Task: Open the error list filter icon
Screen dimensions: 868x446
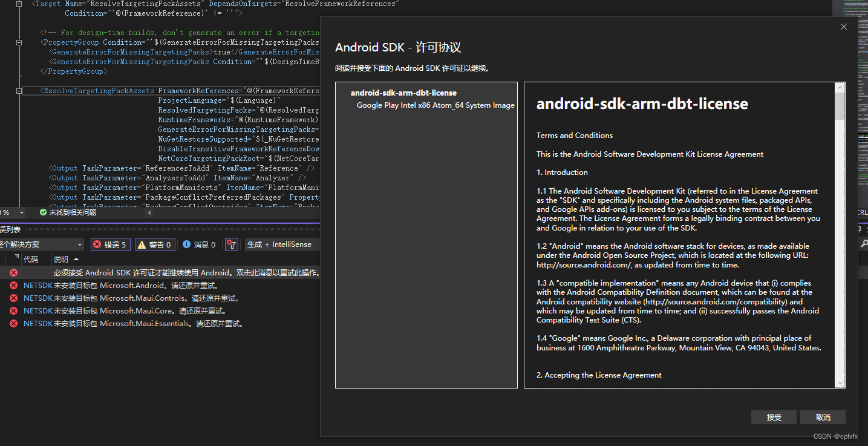Action: click(x=232, y=244)
